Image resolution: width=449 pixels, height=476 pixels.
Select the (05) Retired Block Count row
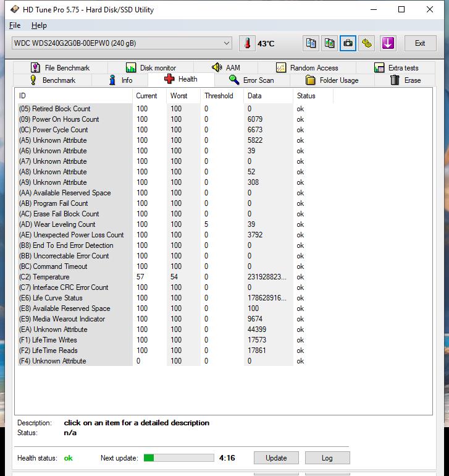(175, 109)
